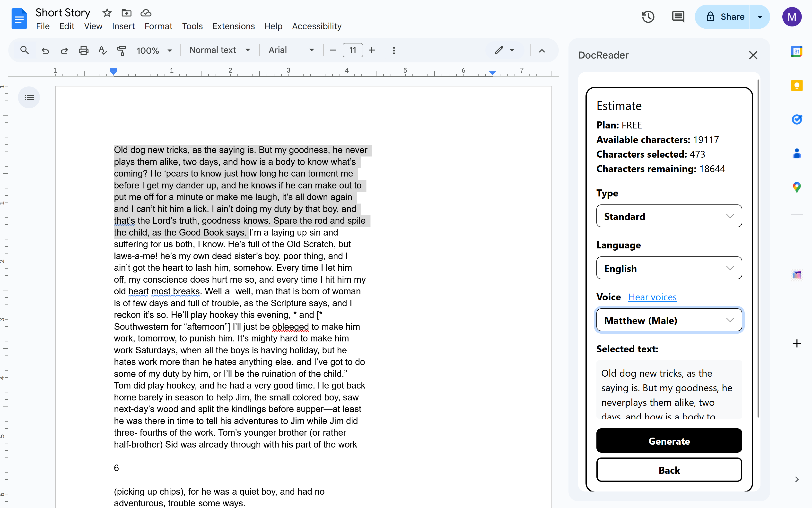Open the more options three-dot menu
The image size is (812, 508).
tap(394, 51)
